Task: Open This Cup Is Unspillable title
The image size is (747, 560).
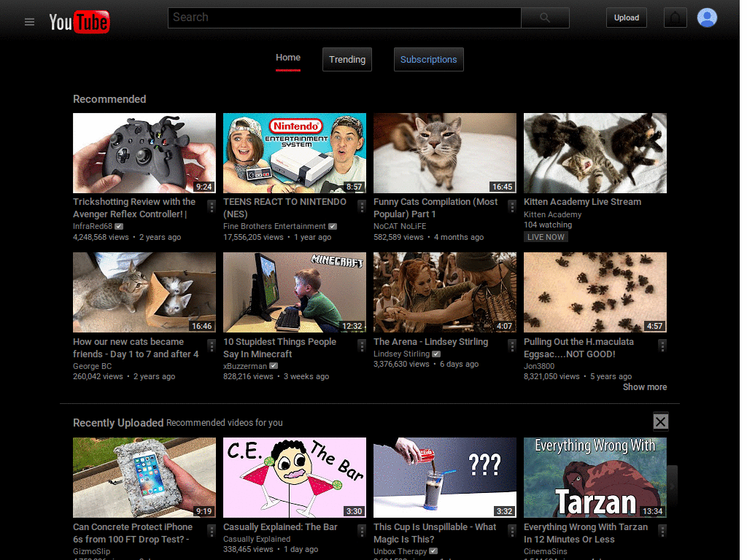Action: (x=435, y=533)
